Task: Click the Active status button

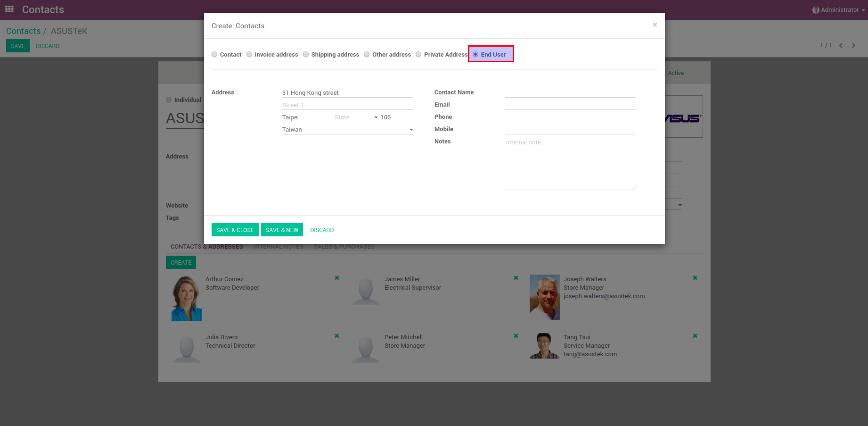Action: [676, 73]
